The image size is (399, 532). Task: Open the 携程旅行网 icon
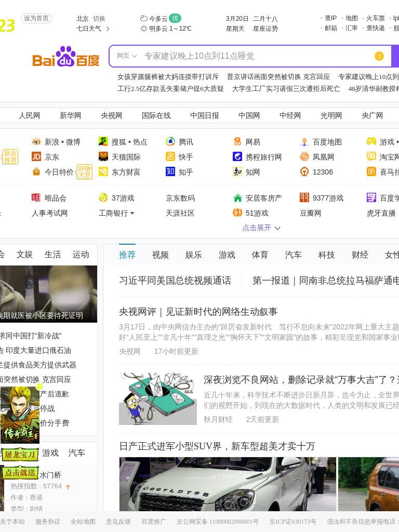coord(237,156)
